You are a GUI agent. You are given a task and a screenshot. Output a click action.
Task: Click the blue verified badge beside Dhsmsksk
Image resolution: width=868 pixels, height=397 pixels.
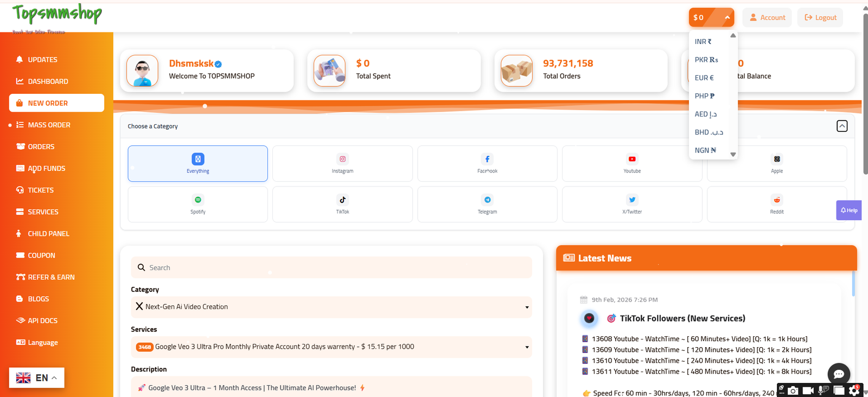218,64
